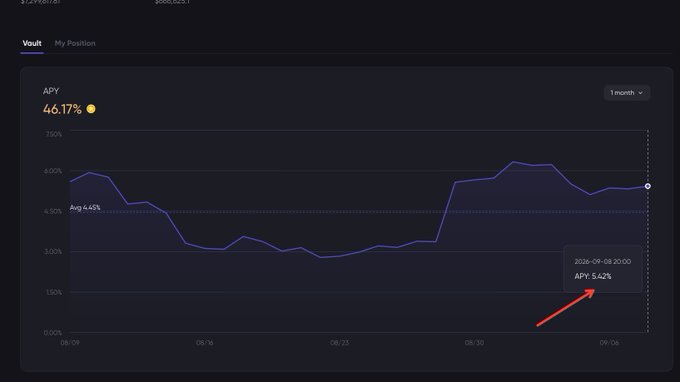The image size is (680, 382).
Task: Click the APY: 5.42% tooltip value
Action: click(x=593, y=276)
